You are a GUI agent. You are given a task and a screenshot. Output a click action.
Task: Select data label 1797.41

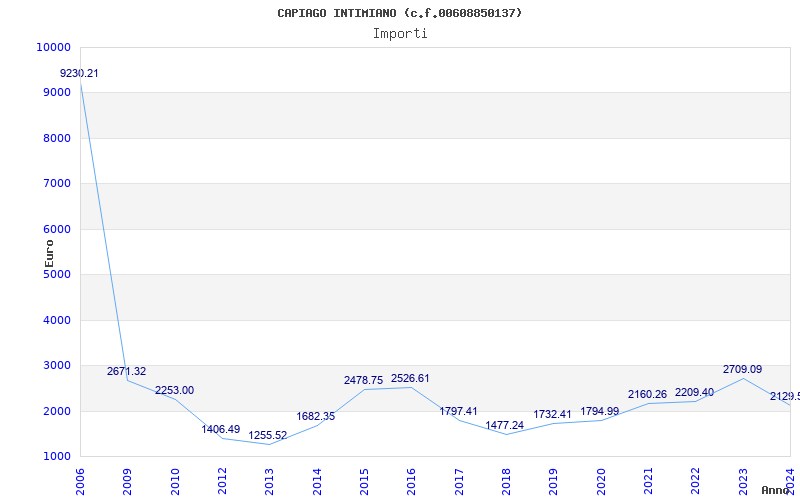(459, 411)
